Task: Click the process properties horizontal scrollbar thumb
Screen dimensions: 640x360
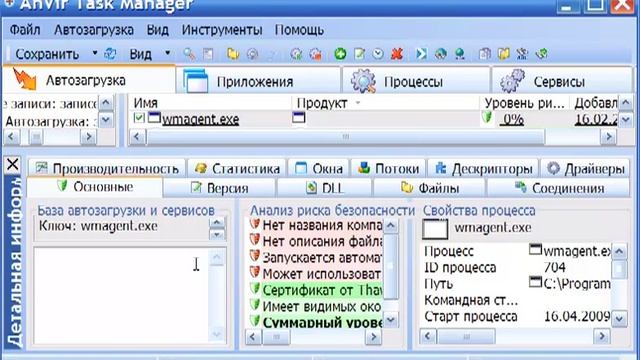Action: click(x=466, y=337)
